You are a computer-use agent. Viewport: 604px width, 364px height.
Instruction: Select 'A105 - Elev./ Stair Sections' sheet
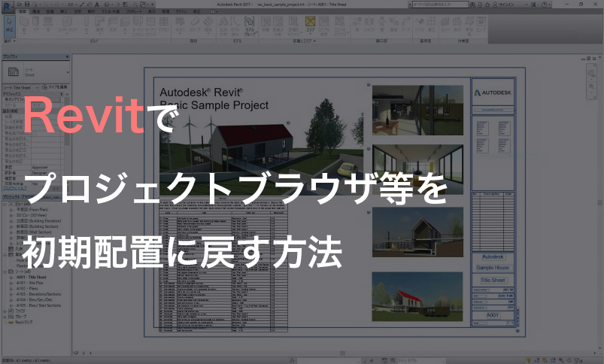(x=38, y=305)
